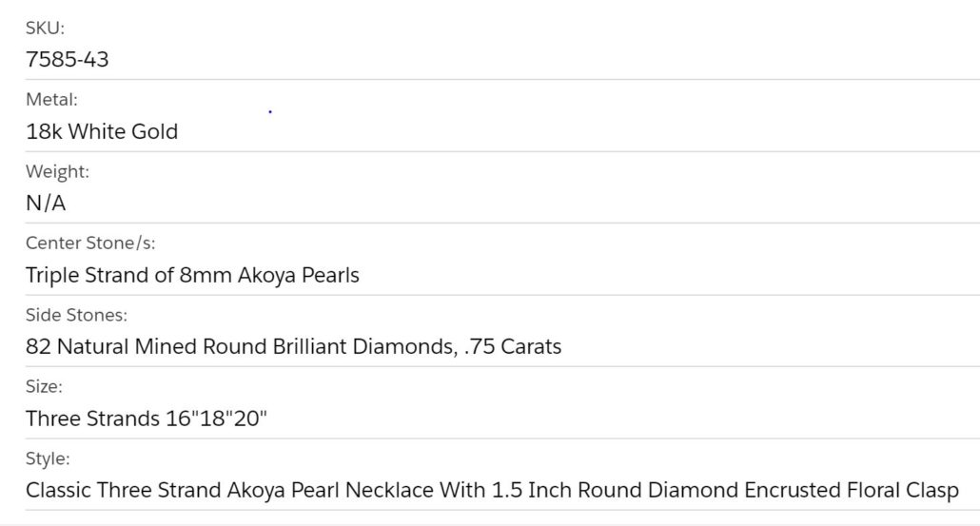Click the Center Stone/s label
Viewport: 980px width, 526px height.
tap(90, 244)
